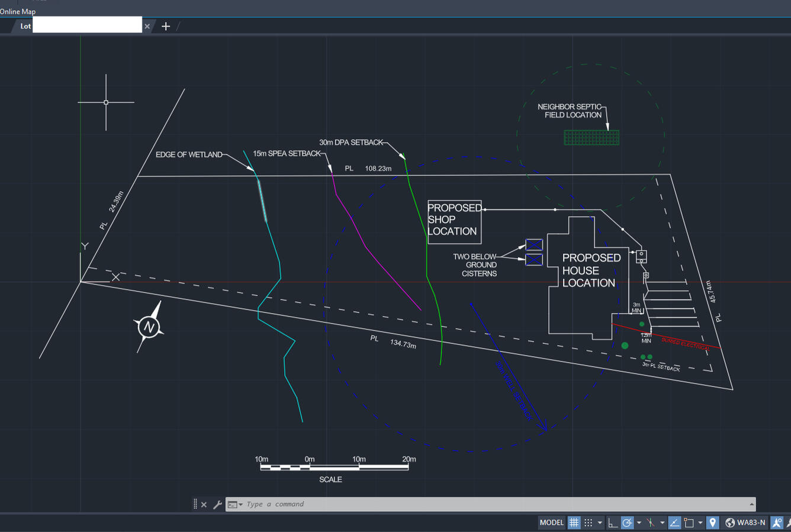Viewport: 791px width, 532px height.
Task: Open polar tracking angle dropdown
Action: (x=639, y=523)
